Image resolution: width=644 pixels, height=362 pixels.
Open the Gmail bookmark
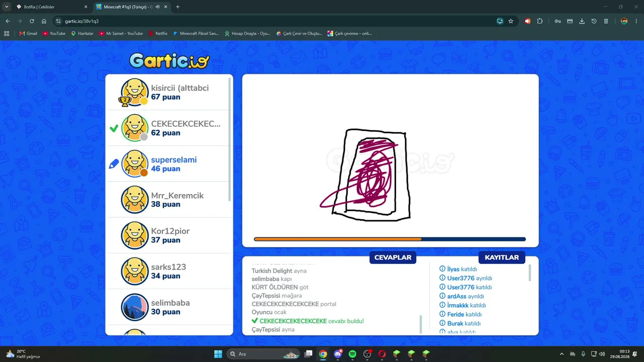coord(28,33)
